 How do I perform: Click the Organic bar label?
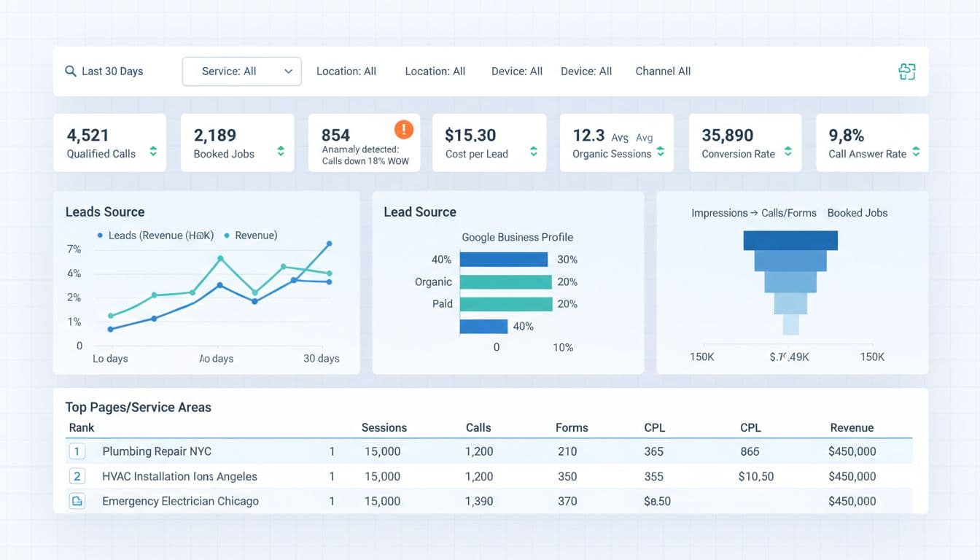(x=433, y=281)
